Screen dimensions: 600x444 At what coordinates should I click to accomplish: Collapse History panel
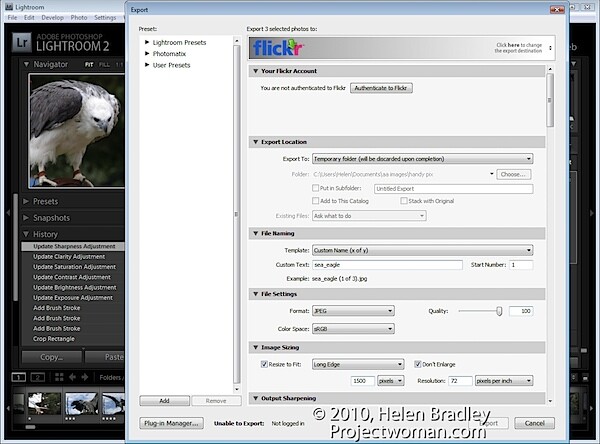pos(26,234)
